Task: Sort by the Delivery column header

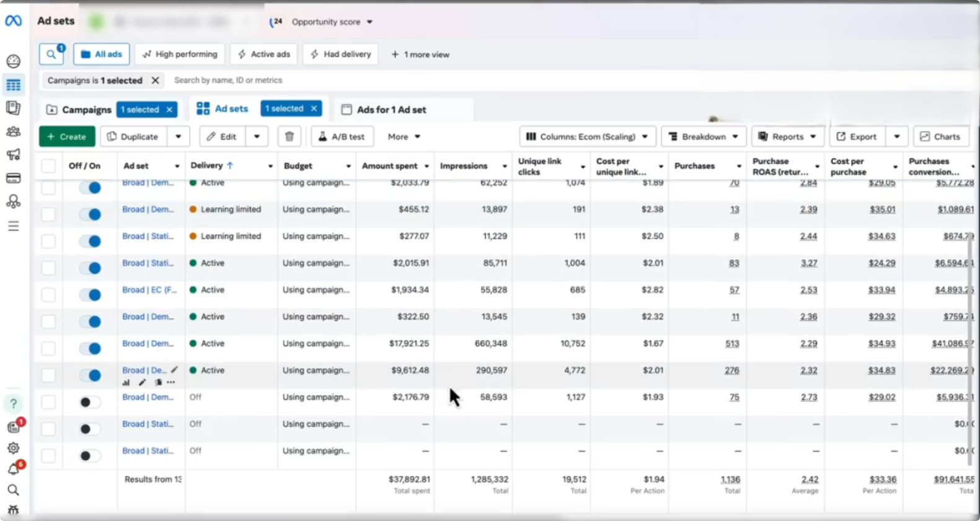Action: point(211,165)
